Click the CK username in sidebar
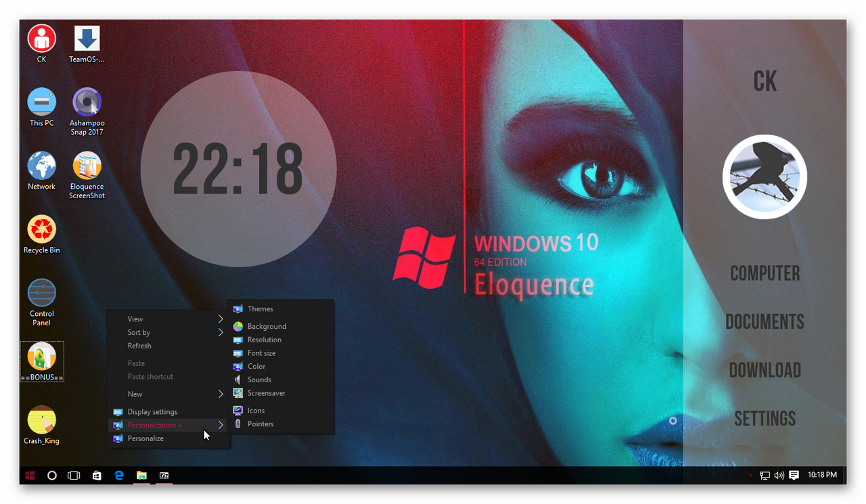The width and height of the screenshot is (866, 504). [765, 82]
